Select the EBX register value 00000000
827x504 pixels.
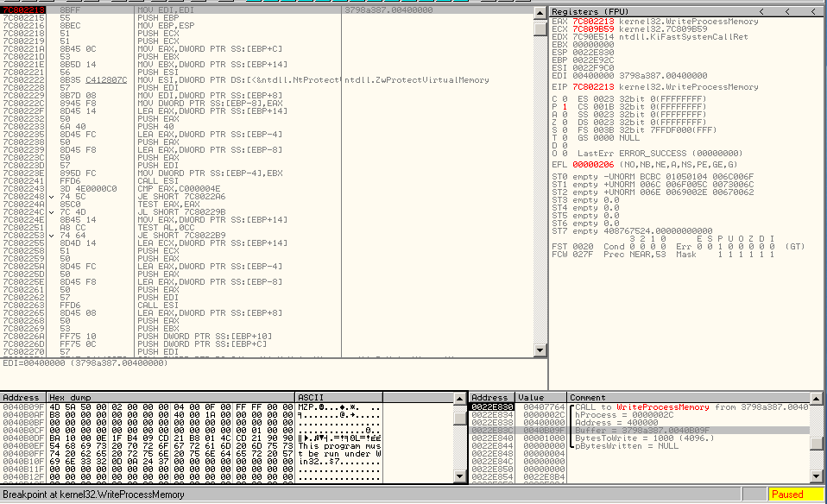click(x=593, y=45)
